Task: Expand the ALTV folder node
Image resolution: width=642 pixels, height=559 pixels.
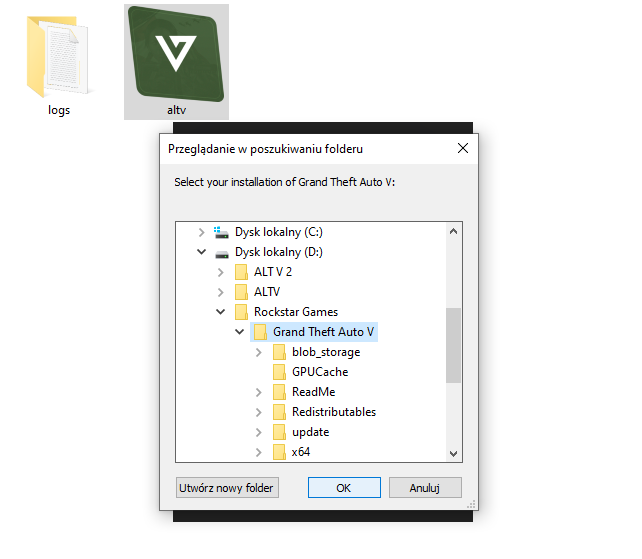Action: pyautogui.click(x=221, y=292)
